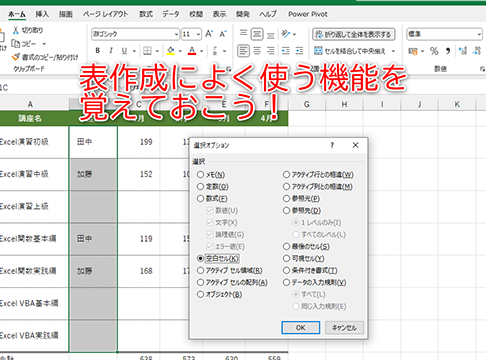Viewport: 486px width, 360px height.
Task: Toggle Bold formatting
Action: pos(98,51)
